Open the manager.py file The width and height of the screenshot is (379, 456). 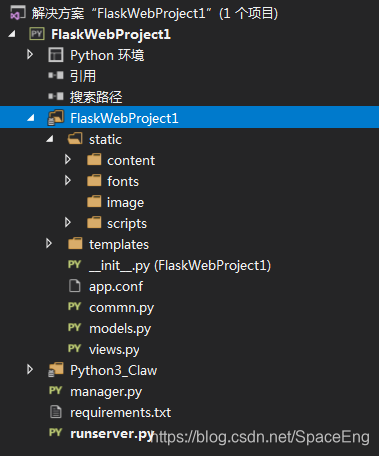[106, 392]
